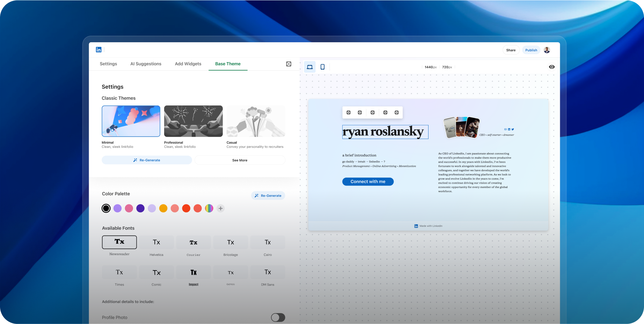Choose the Times font
Viewport: 644px width, 324px height.
pos(119,272)
